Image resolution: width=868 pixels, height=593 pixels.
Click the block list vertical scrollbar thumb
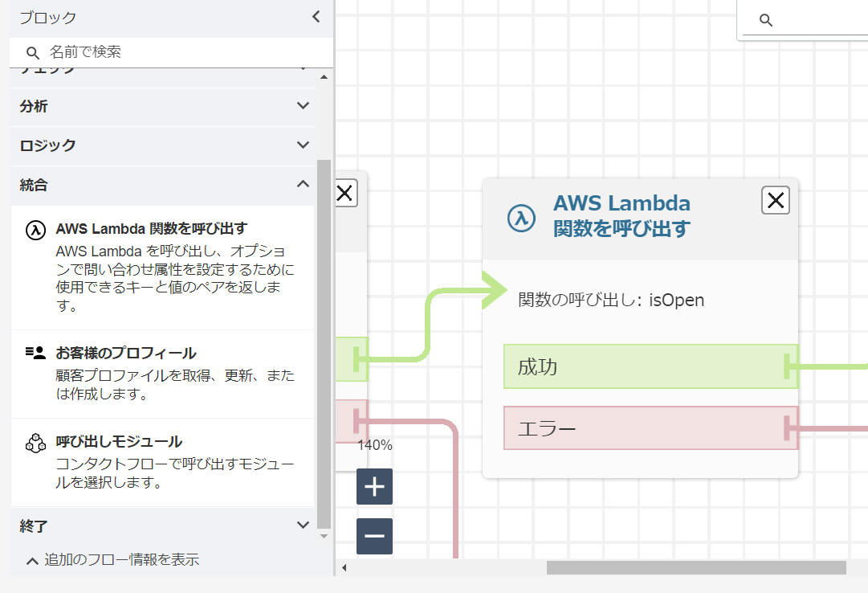click(x=324, y=344)
